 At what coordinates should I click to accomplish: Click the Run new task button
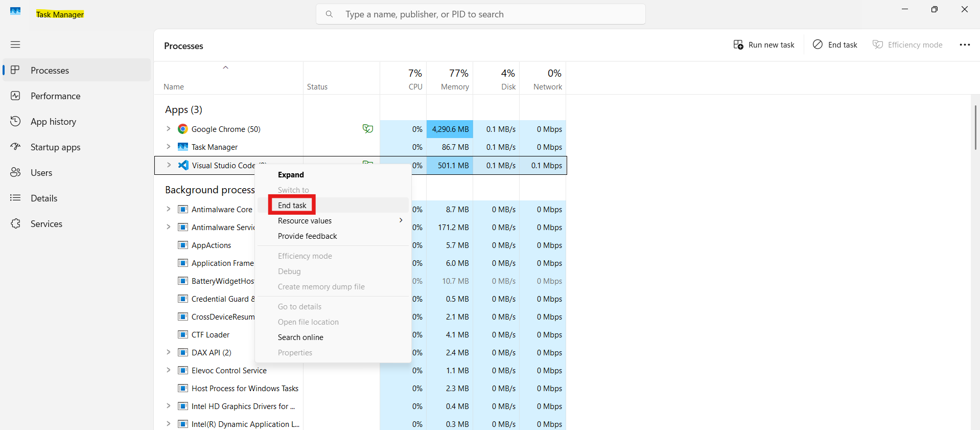(x=764, y=45)
